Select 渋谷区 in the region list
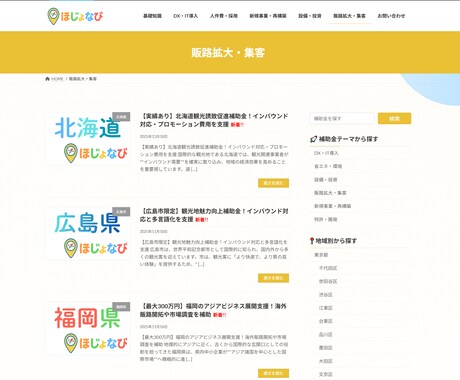Viewport: 460px width, 380px height. tap(326, 295)
